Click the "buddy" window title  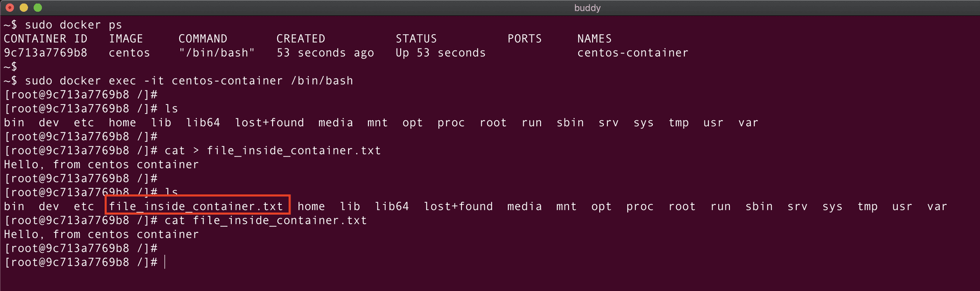click(x=587, y=8)
